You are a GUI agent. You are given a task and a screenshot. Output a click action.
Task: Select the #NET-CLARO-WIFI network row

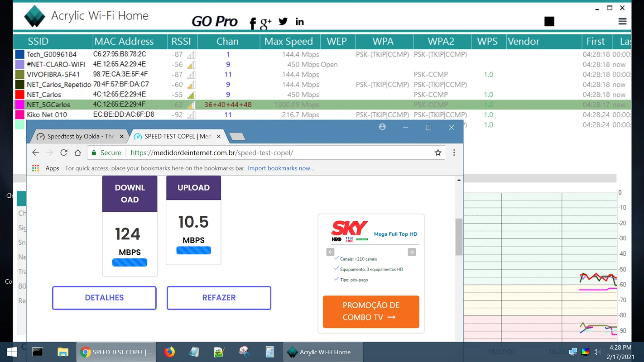click(322, 64)
